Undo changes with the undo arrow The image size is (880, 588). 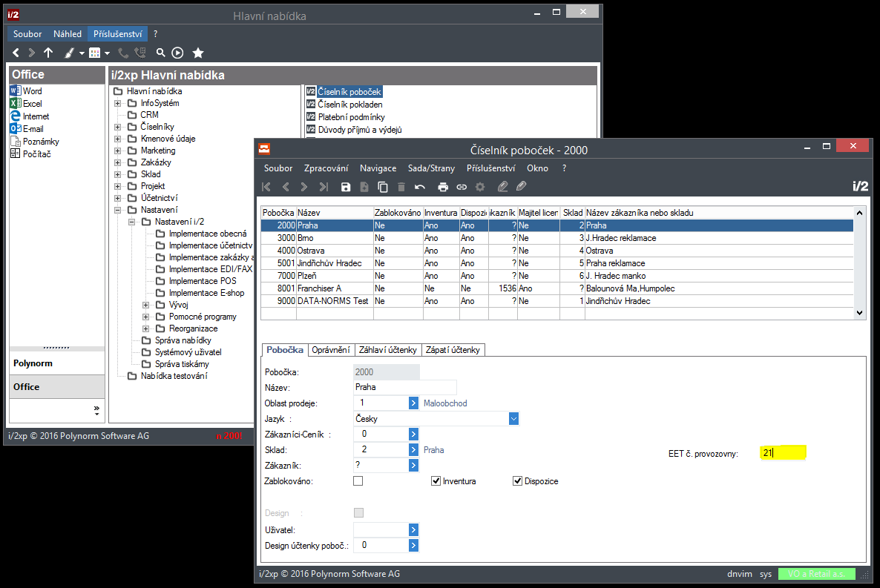420,187
